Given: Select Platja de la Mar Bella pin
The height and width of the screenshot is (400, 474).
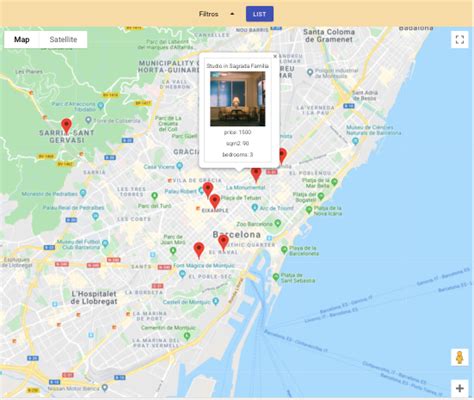Looking at the screenshot, I should 334,182.
